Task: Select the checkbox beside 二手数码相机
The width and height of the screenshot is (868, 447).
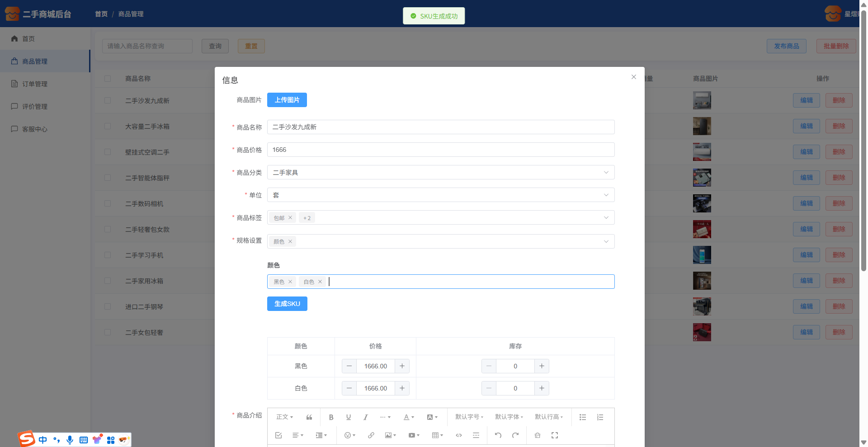Action: click(108, 203)
